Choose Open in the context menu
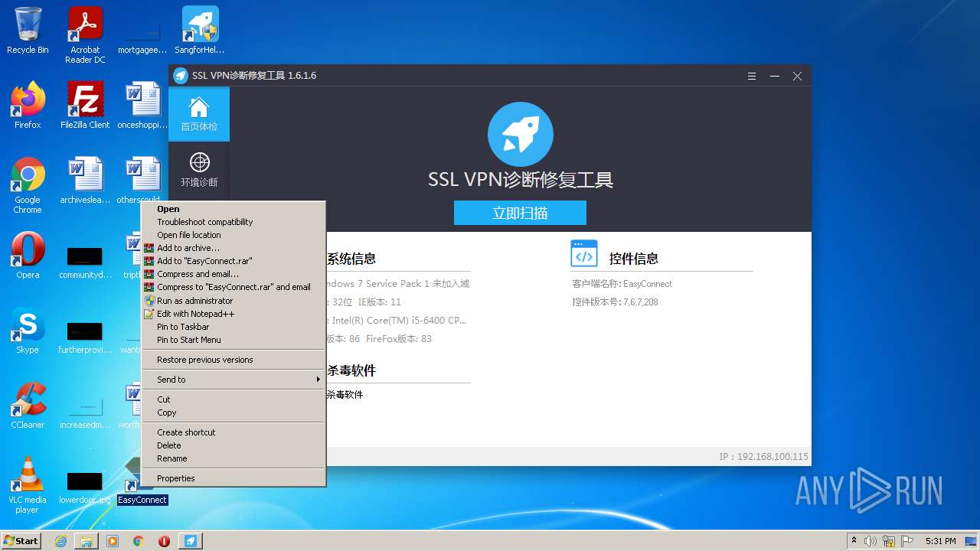The width and height of the screenshot is (980, 551). (234, 209)
